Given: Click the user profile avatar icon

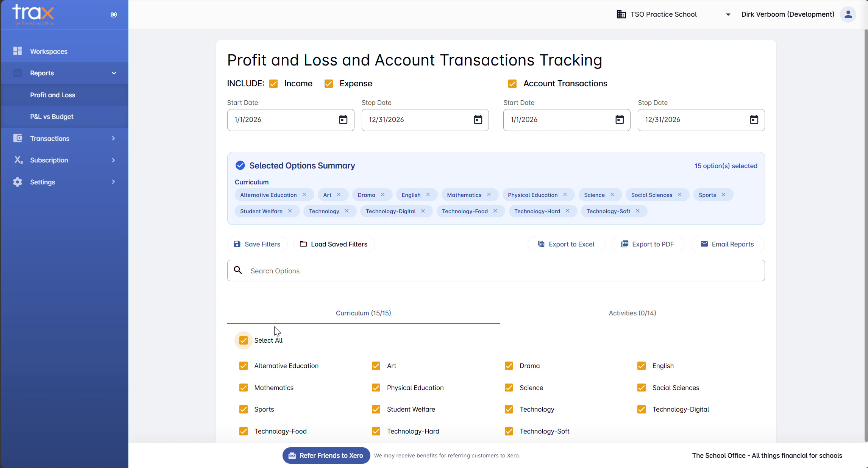Looking at the screenshot, I should click(848, 14).
